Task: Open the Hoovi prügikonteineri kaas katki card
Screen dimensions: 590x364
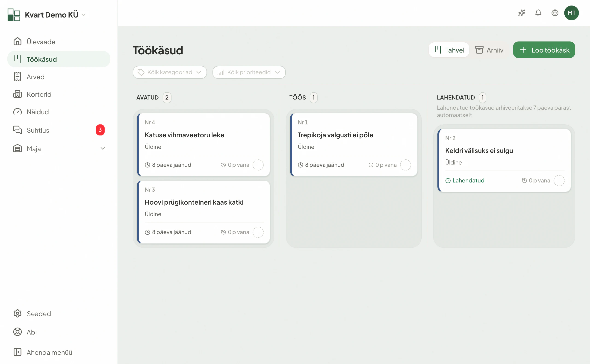Action: pyautogui.click(x=204, y=212)
